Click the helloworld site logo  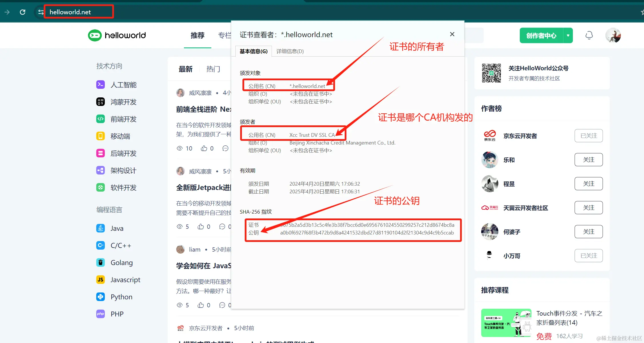click(117, 35)
